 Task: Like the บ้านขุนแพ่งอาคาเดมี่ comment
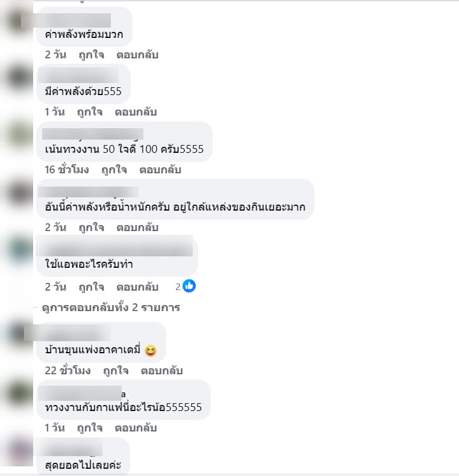pyautogui.click(x=116, y=371)
